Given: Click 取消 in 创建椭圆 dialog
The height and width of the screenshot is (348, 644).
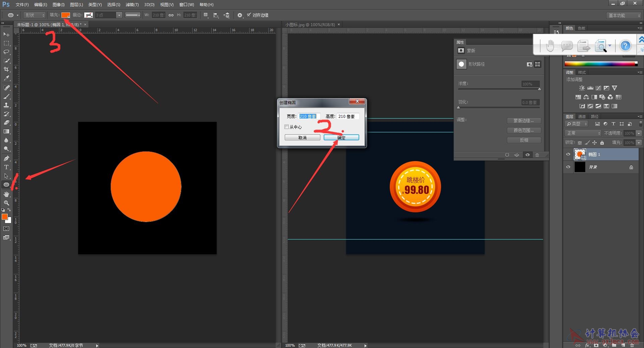Looking at the screenshot, I should (x=303, y=138).
